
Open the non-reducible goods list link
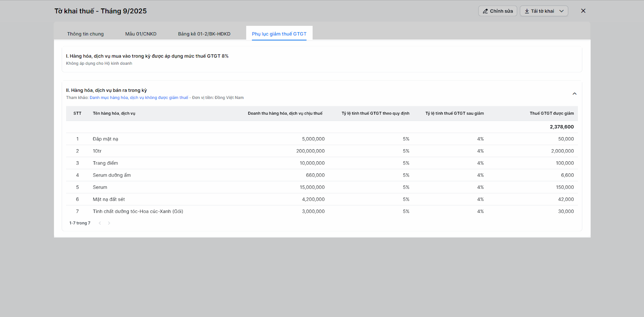pyautogui.click(x=139, y=98)
